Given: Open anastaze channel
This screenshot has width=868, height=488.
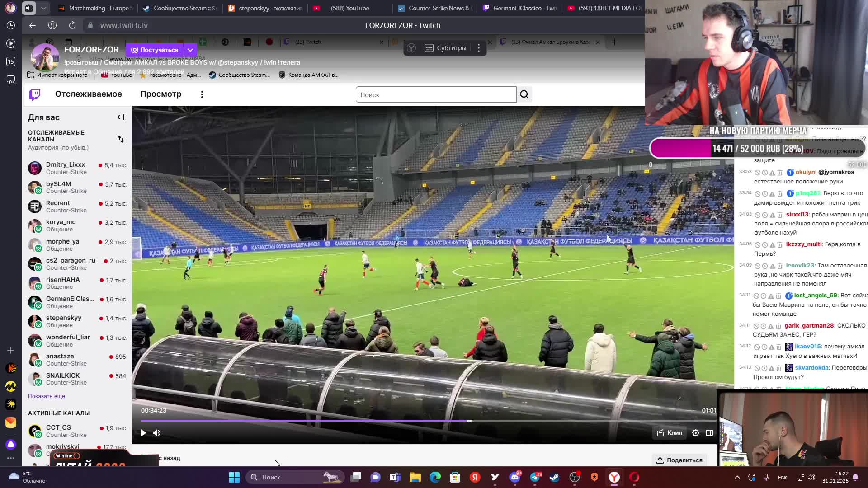Looking at the screenshot, I should [77, 360].
